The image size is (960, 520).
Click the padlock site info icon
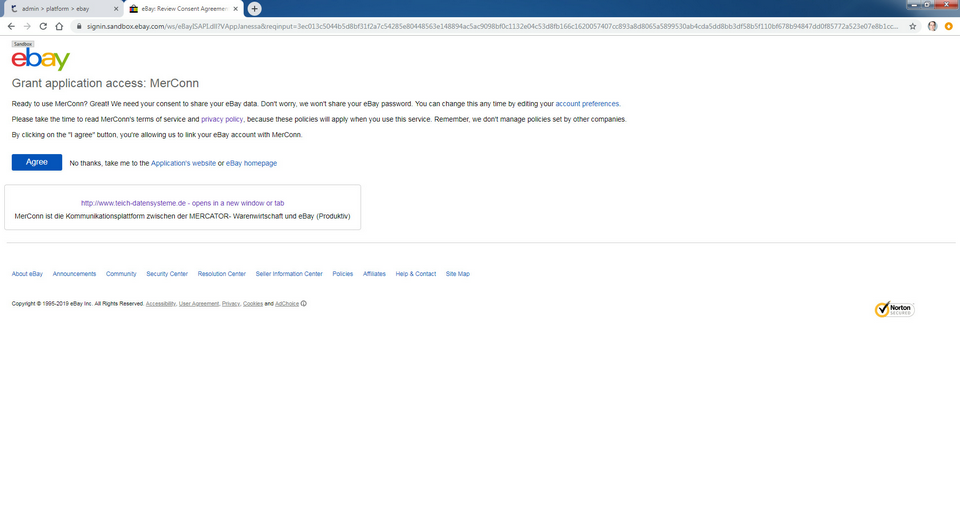(x=78, y=26)
